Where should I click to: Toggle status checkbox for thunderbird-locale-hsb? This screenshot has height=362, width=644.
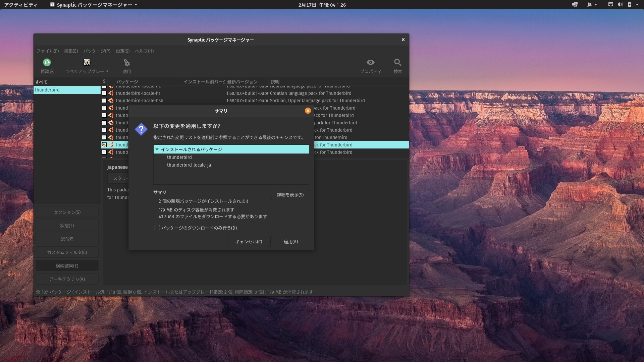(104, 101)
